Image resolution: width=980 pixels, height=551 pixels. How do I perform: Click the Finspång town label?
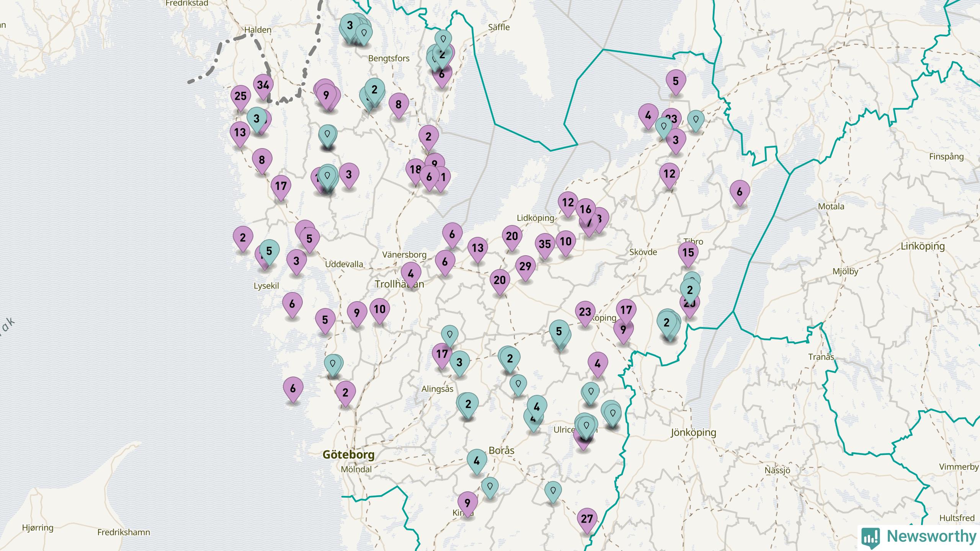tap(946, 157)
